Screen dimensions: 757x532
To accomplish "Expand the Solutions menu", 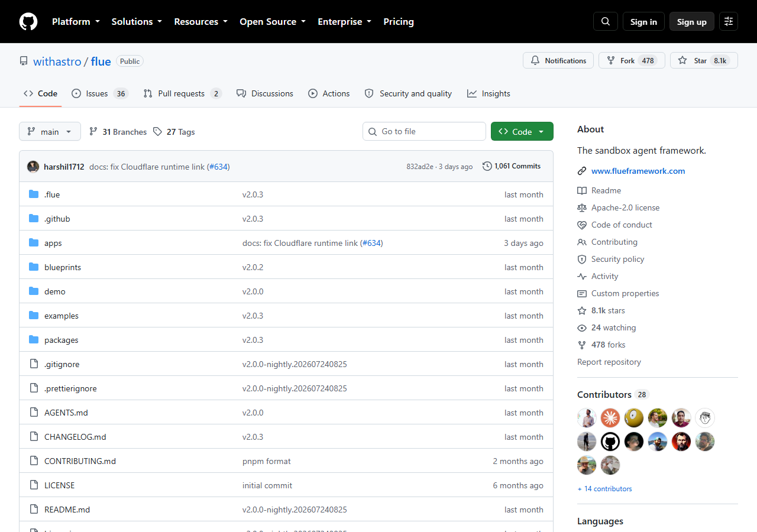I will pyautogui.click(x=137, y=22).
